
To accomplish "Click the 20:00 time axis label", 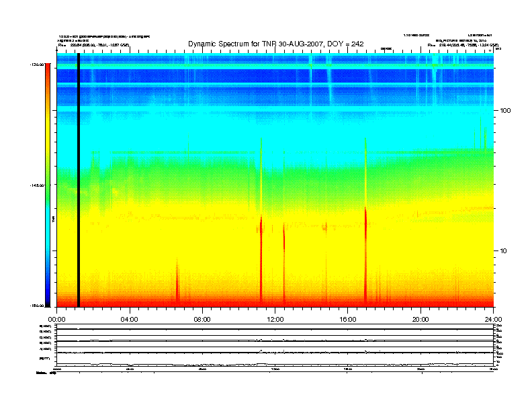I will pyautogui.click(x=420, y=320).
